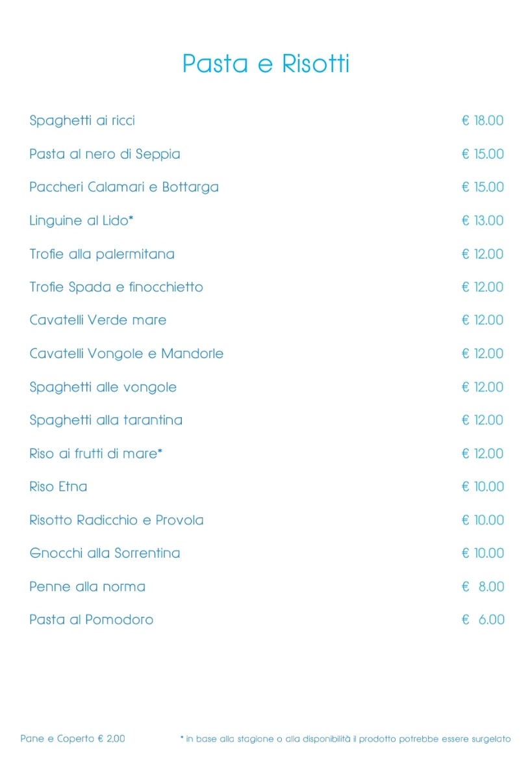This screenshot has height=780, width=532.
Task: Pick Trofie Spada e finocchietto
Action: [x=116, y=287]
